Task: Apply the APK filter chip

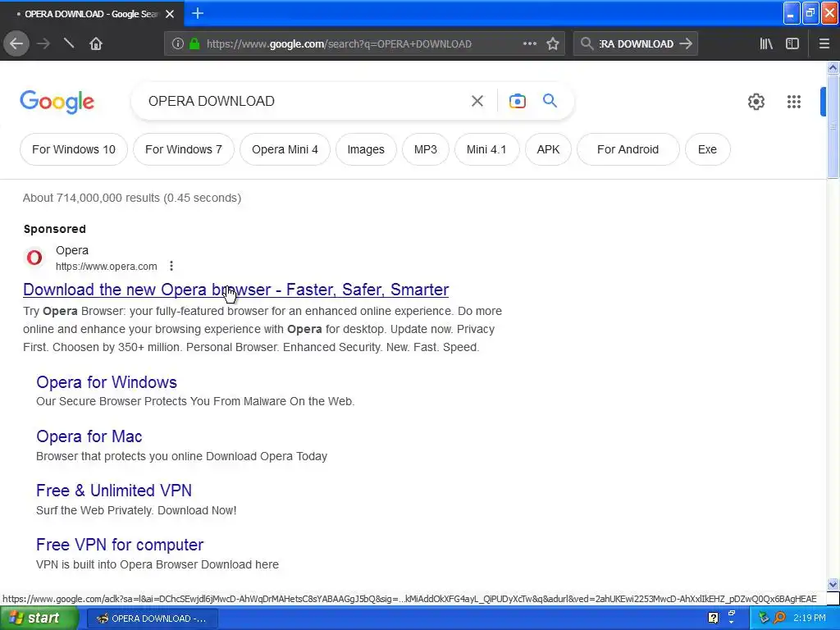Action: [548, 149]
